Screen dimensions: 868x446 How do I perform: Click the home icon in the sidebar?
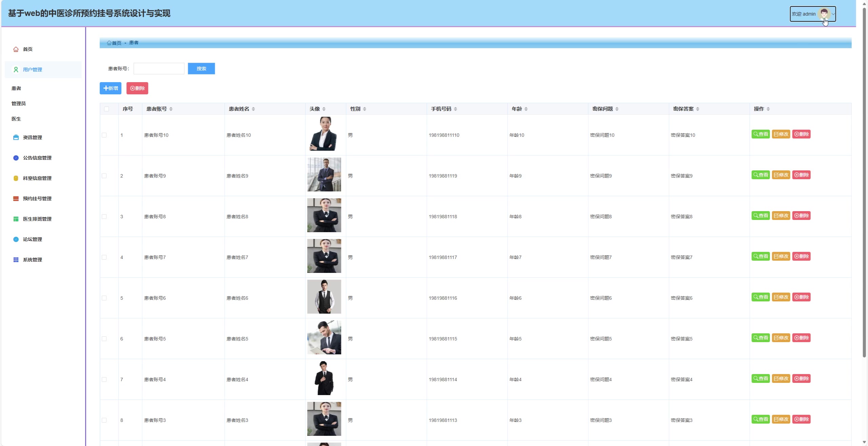pyautogui.click(x=16, y=49)
